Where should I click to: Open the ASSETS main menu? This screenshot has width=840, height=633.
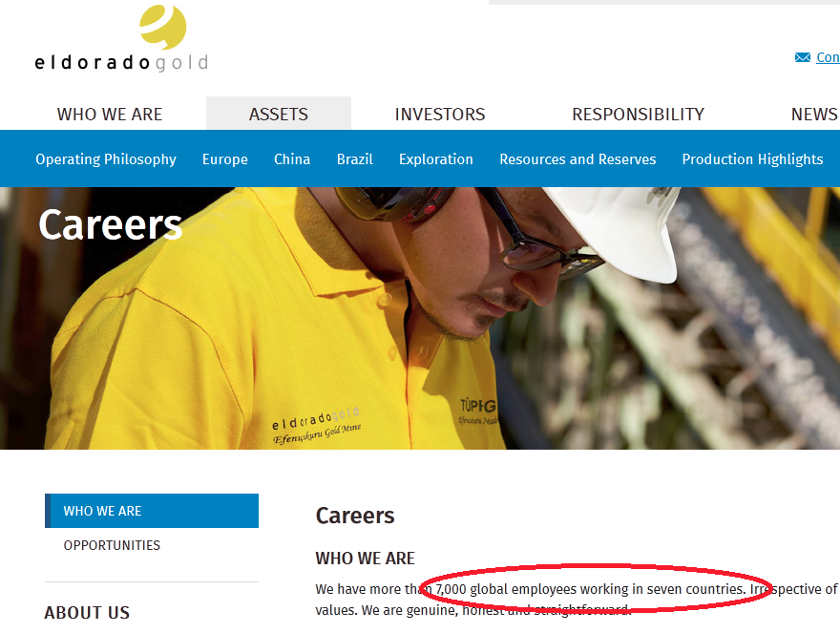279,114
